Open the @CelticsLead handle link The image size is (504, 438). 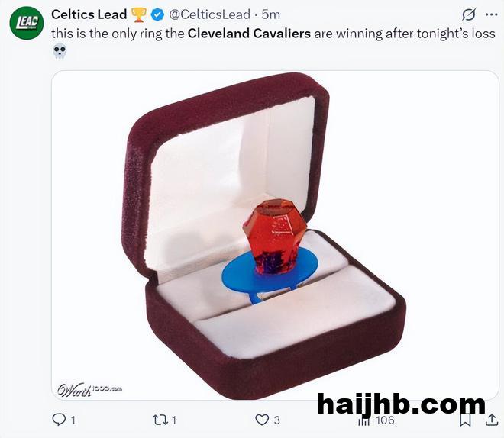(x=209, y=14)
